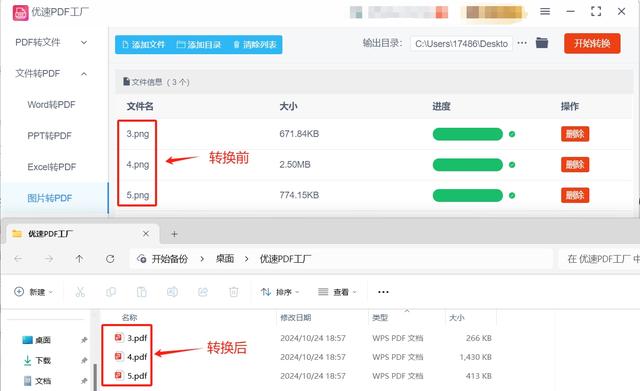The image size is (640, 391).
Task: Click 开始备份 in the address bar
Action: click(x=169, y=259)
